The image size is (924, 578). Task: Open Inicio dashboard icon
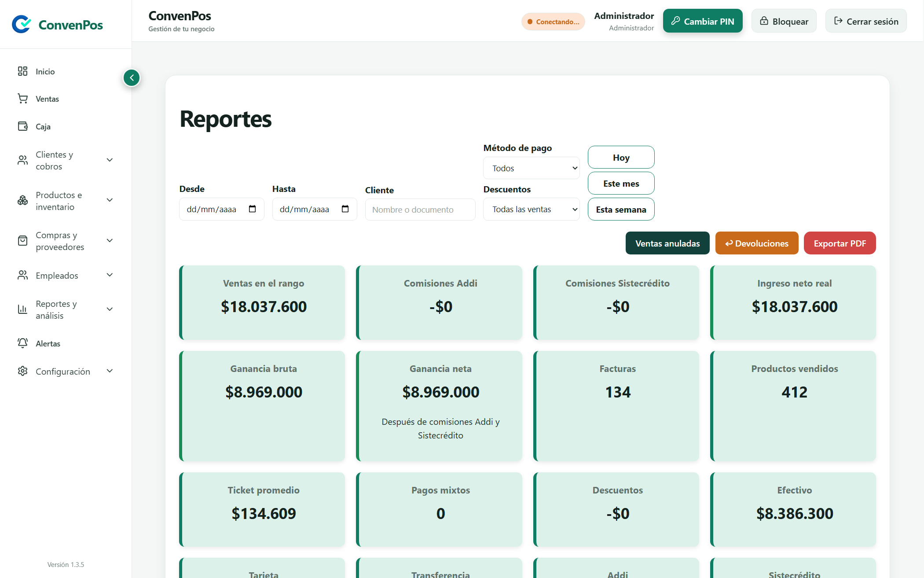pyautogui.click(x=22, y=71)
